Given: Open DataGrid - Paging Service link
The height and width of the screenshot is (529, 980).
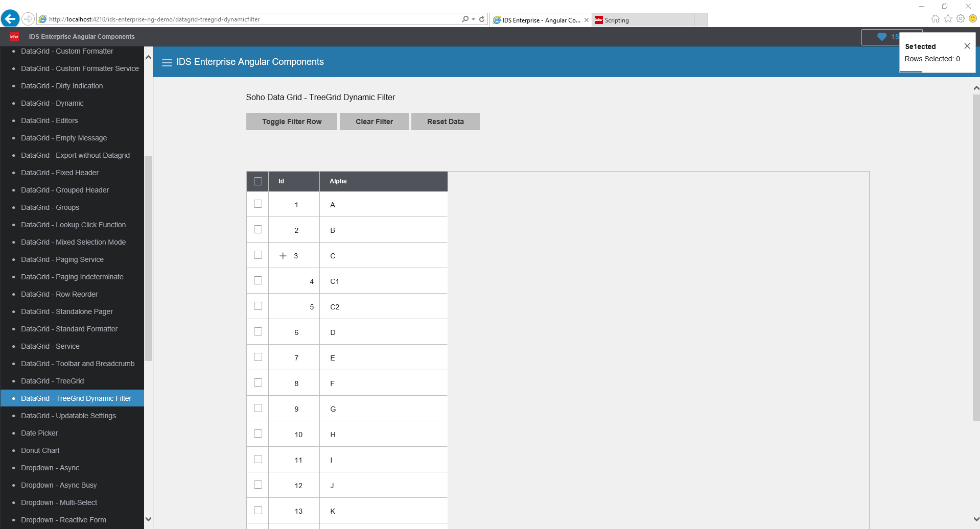Looking at the screenshot, I should (x=62, y=259).
